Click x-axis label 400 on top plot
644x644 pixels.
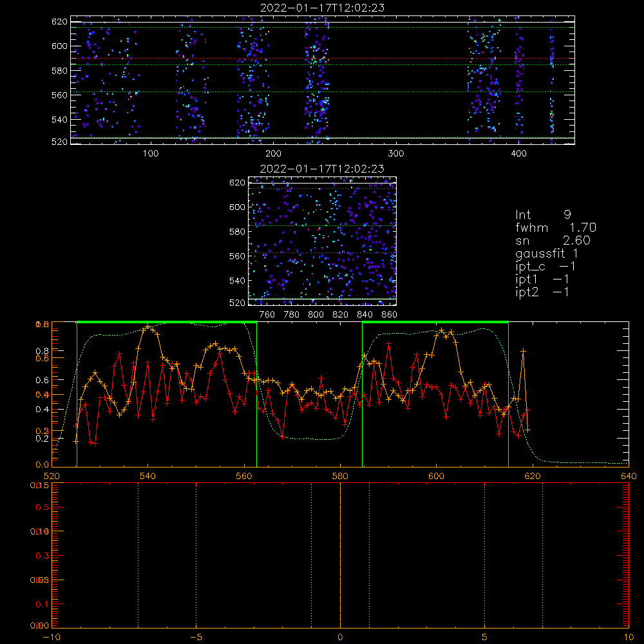click(x=518, y=154)
